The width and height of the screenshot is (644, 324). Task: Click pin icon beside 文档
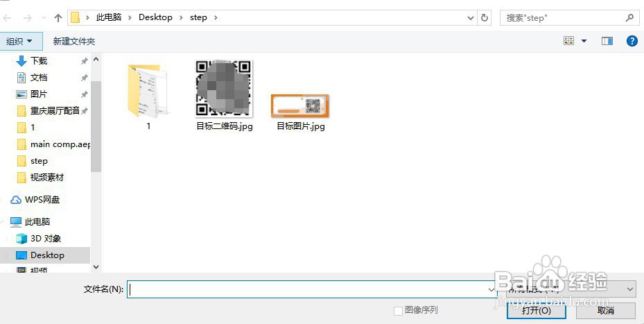(x=84, y=78)
